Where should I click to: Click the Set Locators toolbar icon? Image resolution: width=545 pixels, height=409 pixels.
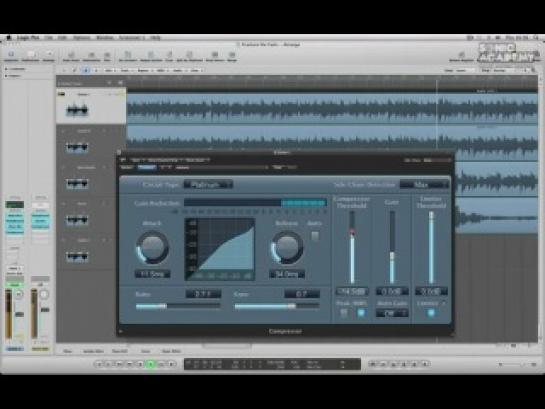(128, 55)
